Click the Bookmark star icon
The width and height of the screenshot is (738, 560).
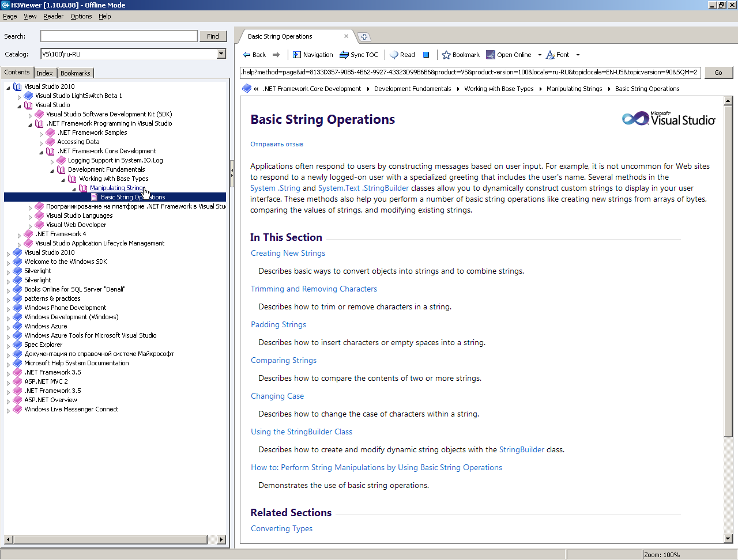tap(446, 55)
